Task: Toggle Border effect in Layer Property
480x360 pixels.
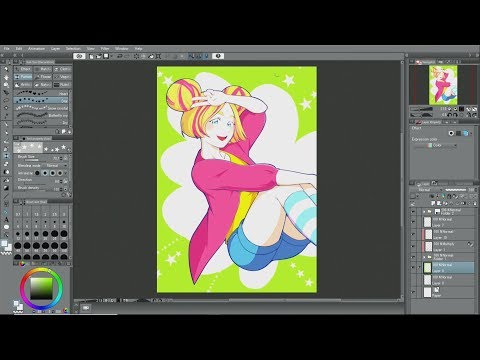Action: (x=451, y=133)
